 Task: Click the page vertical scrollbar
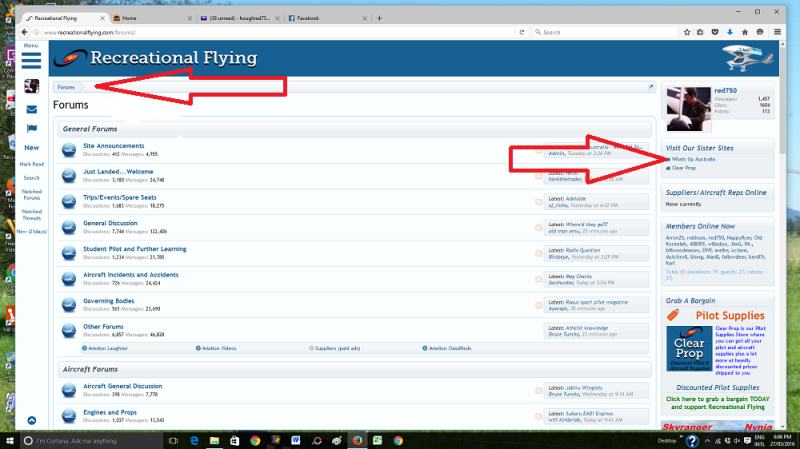[782, 235]
